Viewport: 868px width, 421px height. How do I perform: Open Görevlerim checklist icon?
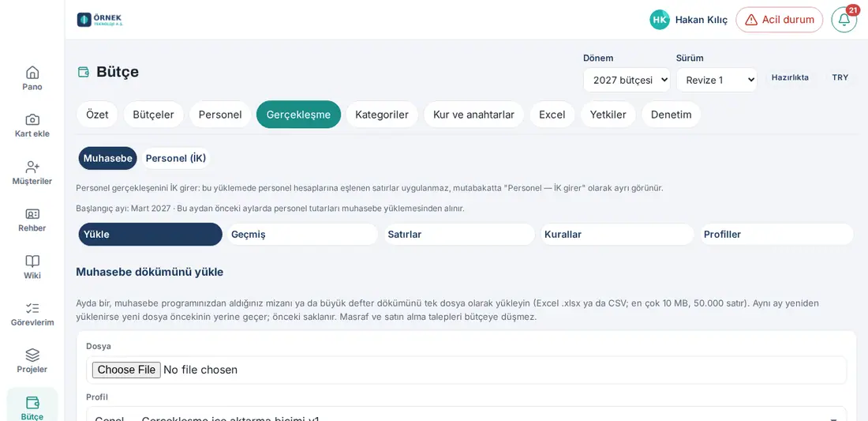32,308
